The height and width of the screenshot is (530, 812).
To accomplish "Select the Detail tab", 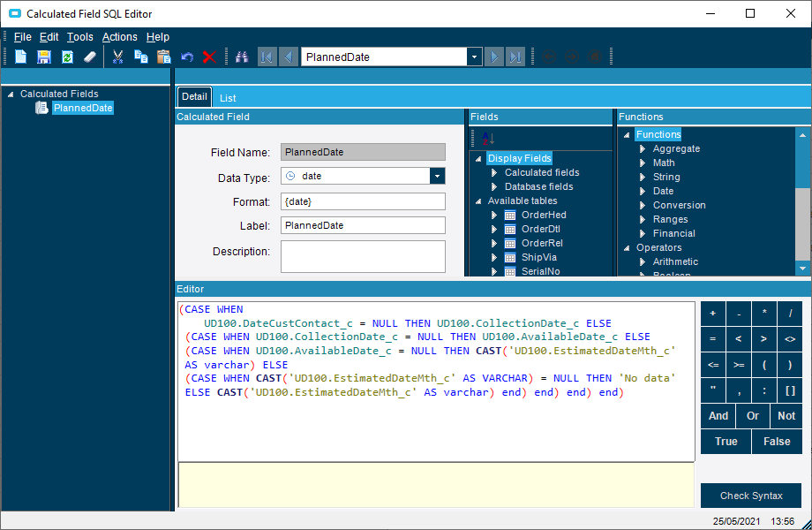I will (x=194, y=97).
